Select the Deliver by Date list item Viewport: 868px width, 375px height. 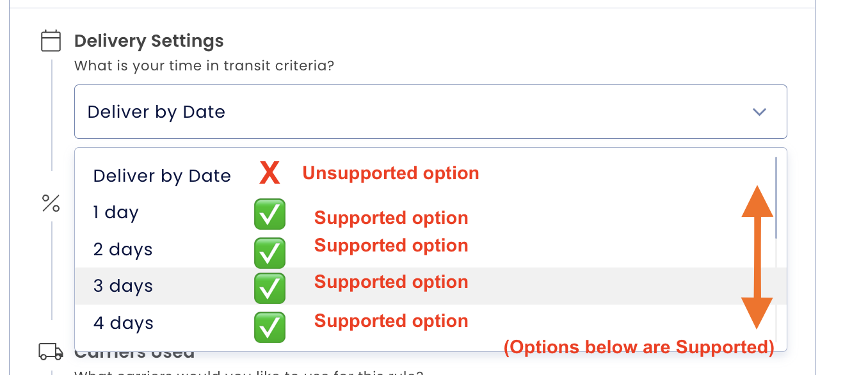pos(162,175)
